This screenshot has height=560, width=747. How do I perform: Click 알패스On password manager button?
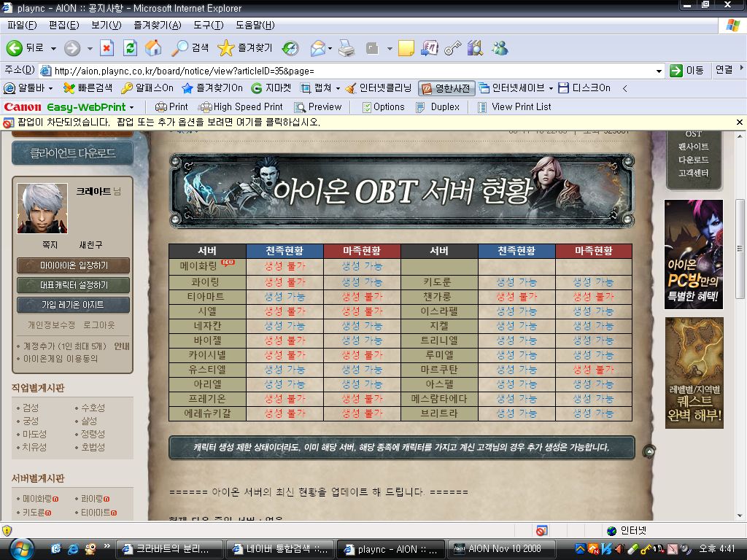coord(147,88)
